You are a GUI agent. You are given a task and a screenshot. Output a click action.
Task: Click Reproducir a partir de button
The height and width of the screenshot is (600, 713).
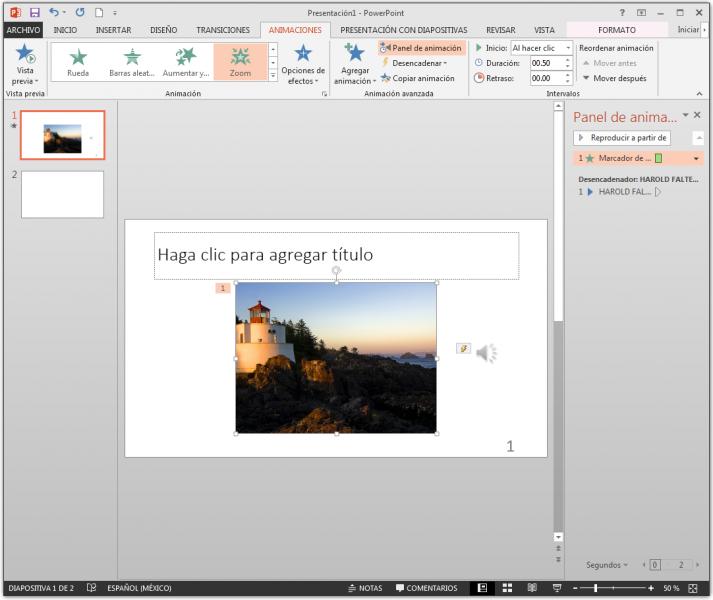point(622,137)
